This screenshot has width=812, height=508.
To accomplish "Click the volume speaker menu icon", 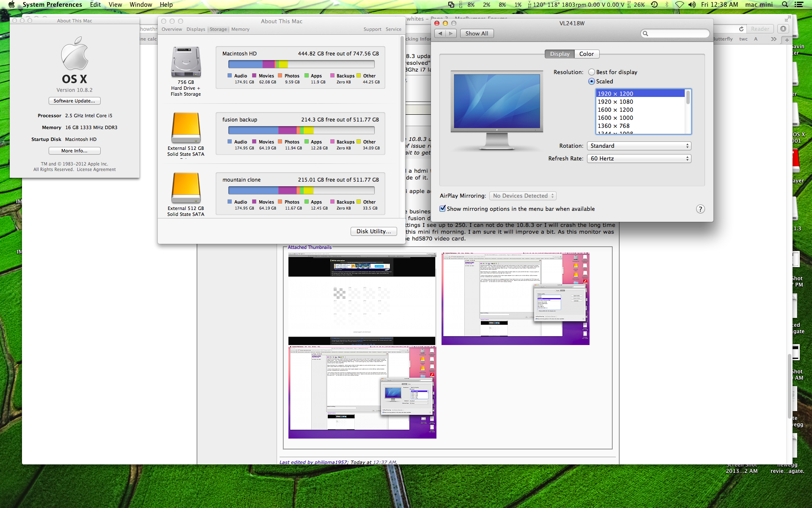I will (692, 5).
